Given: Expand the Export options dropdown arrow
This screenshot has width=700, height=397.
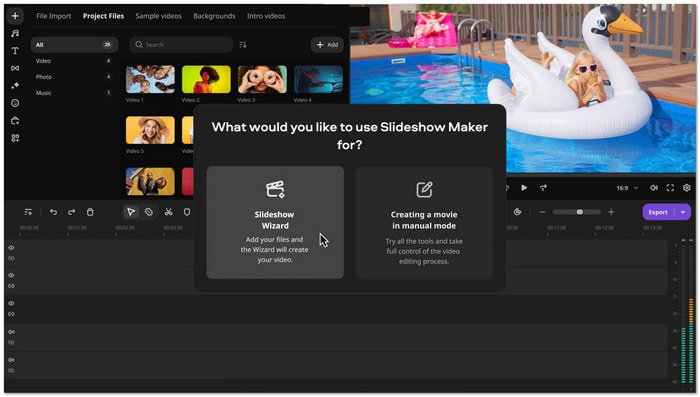Looking at the screenshot, I should pos(683,212).
